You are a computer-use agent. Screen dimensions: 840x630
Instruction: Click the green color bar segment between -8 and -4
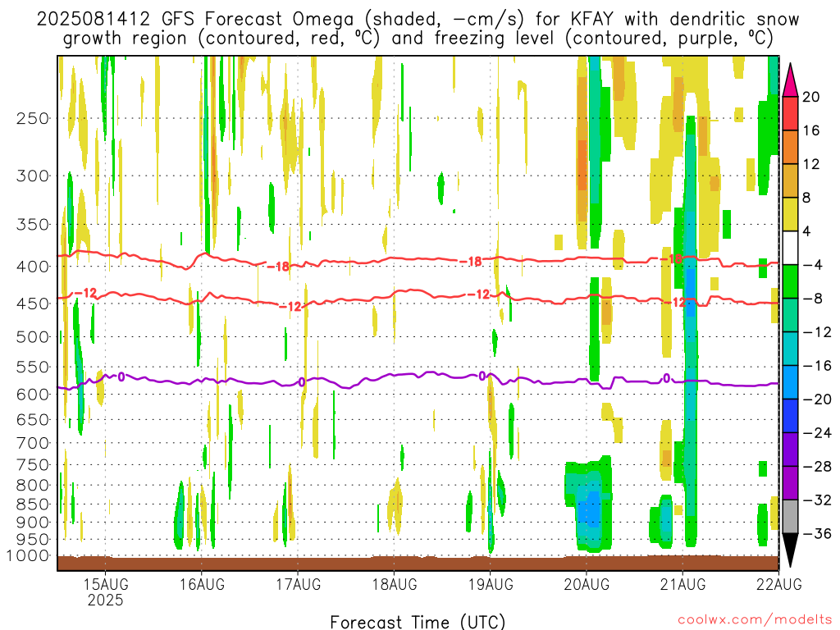790,282
